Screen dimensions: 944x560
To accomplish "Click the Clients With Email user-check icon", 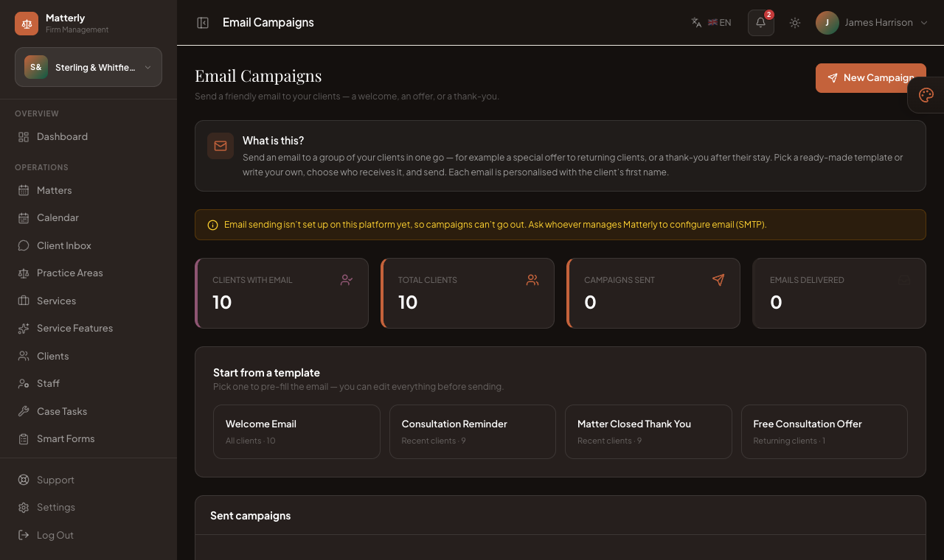I will click(347, 280).
